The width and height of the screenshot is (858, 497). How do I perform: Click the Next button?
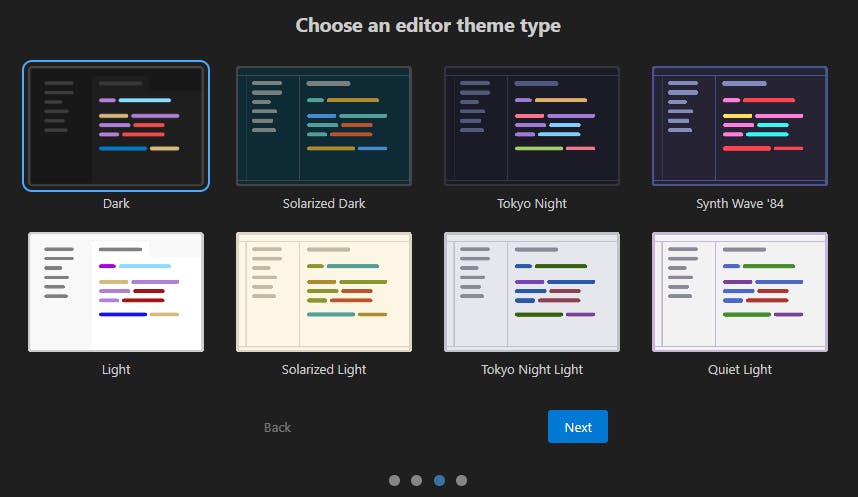578,426
